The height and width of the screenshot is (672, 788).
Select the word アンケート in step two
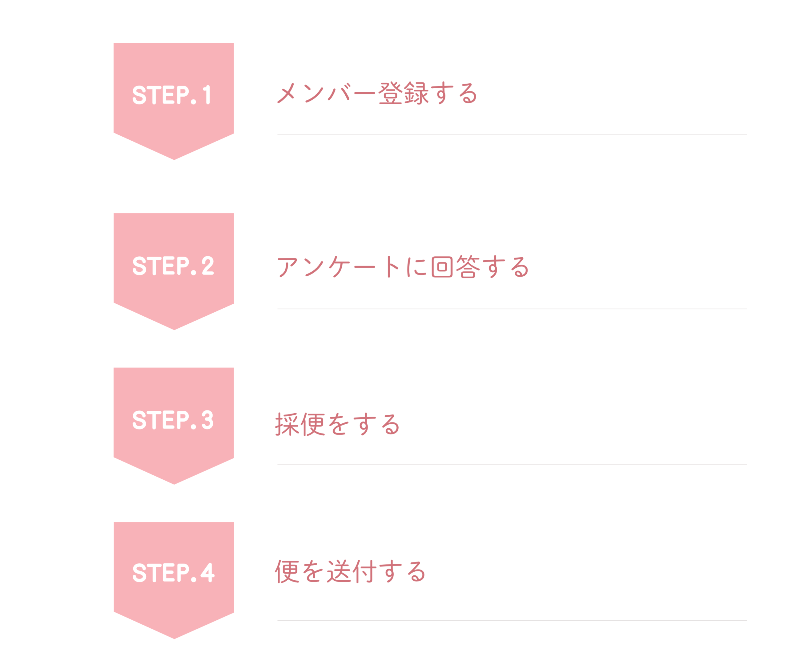coord(339,267)
